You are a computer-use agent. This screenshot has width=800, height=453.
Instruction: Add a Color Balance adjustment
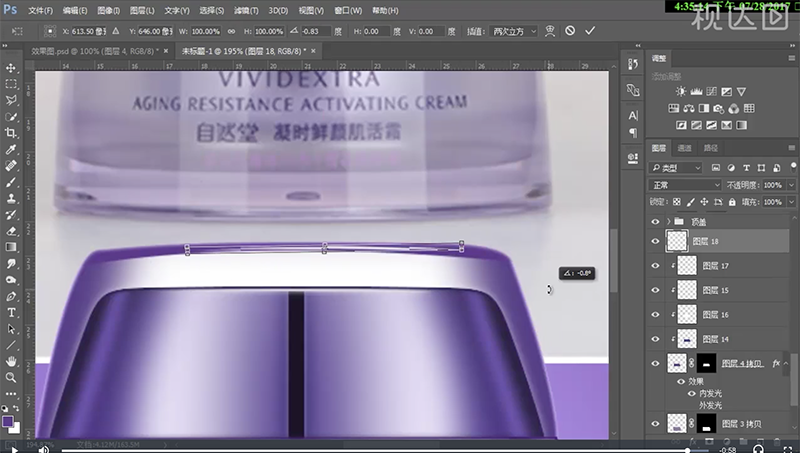pyautogui.click(x=689, y=108)
